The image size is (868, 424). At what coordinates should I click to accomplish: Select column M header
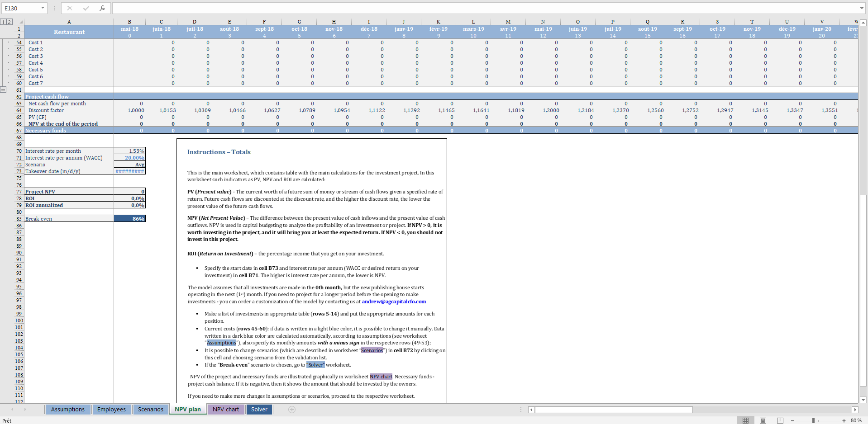[508, 22]
